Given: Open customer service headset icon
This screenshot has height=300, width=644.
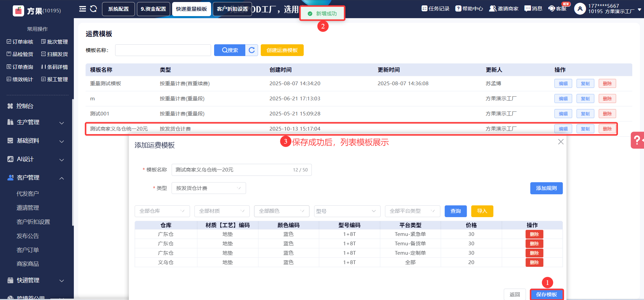Looking at the screenshot, I should click(551, 8).
